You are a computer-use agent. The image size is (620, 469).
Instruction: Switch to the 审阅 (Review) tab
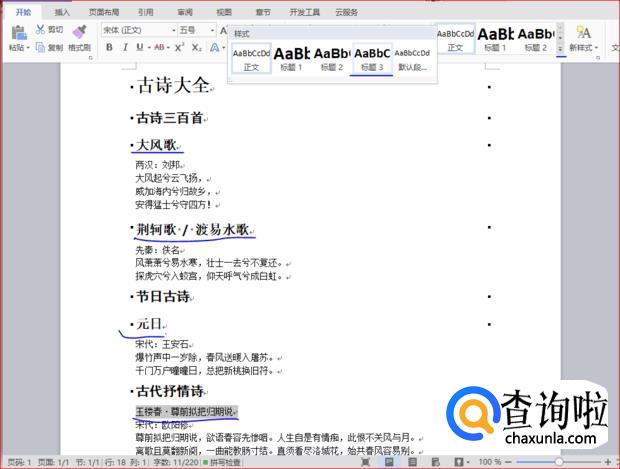click(185, 12)
